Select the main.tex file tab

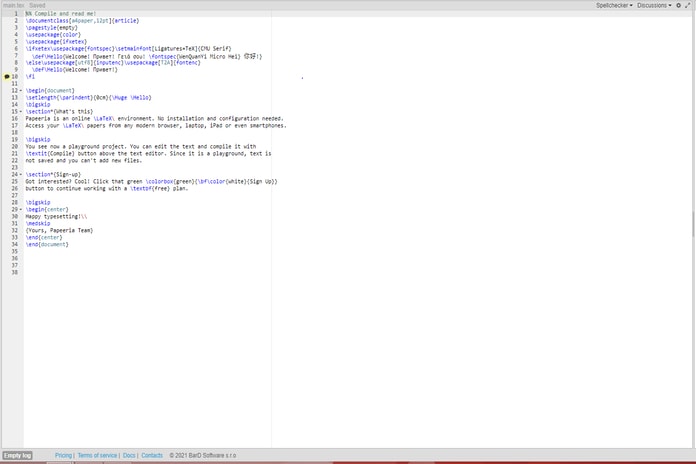pos(13,5)
